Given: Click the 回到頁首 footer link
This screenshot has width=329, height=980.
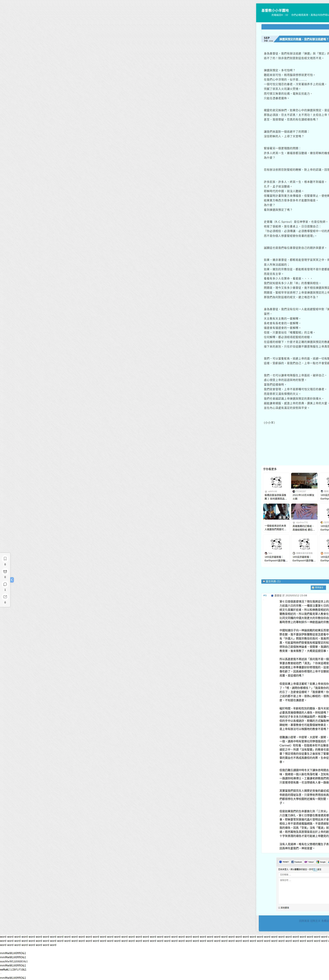Looking at the screenshot, I should coord(304,921).
